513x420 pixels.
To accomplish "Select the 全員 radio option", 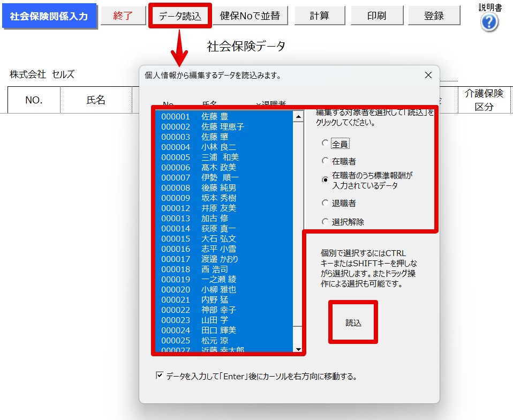I will point(325,143).
